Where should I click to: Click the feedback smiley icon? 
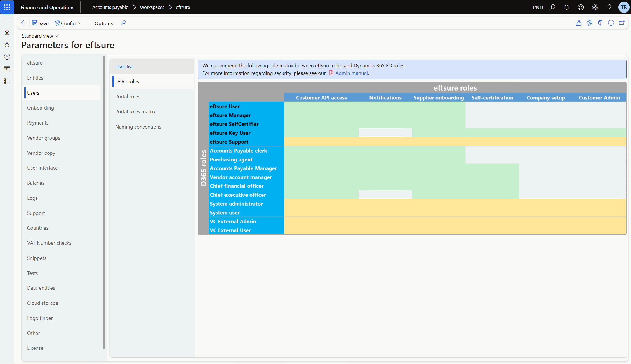click(581, 7)
